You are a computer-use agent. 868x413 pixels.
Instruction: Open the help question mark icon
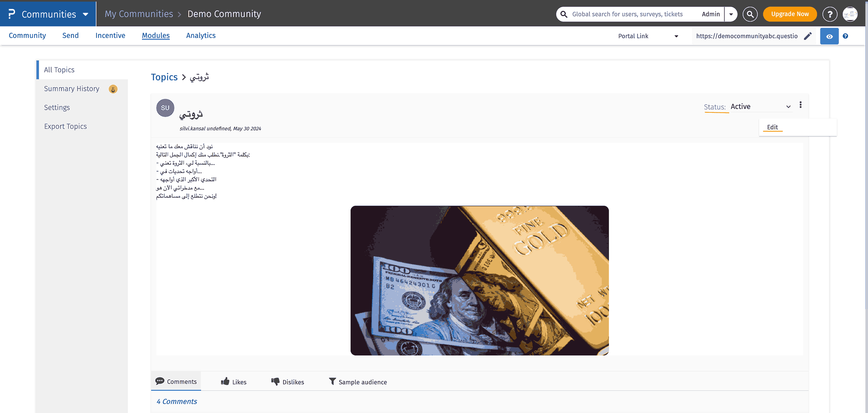(x=830, y=14)
